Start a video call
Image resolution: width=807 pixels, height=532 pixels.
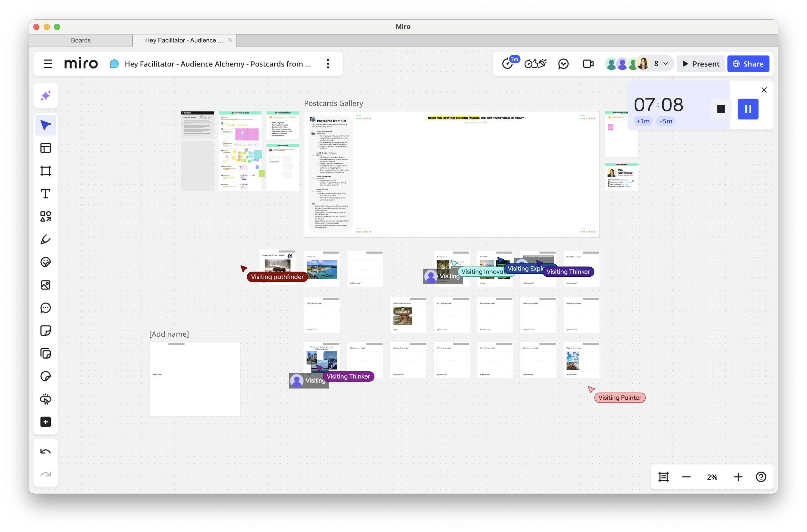(588, 64)
